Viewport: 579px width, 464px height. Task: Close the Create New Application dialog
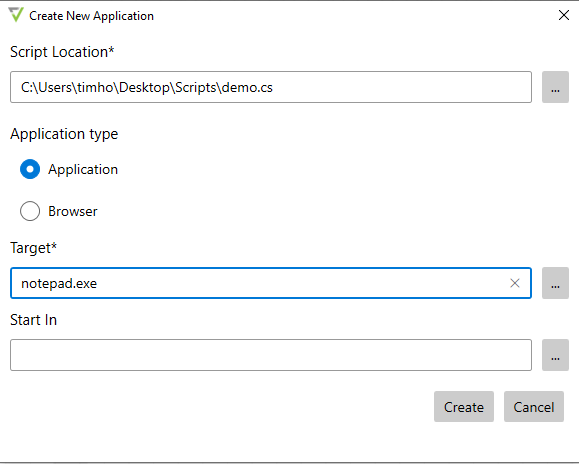point(564,15)
